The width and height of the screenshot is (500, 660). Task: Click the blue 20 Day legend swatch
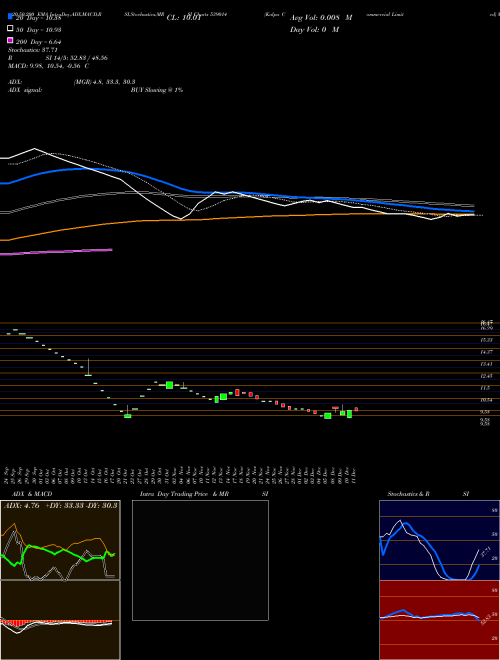[10, 17]
